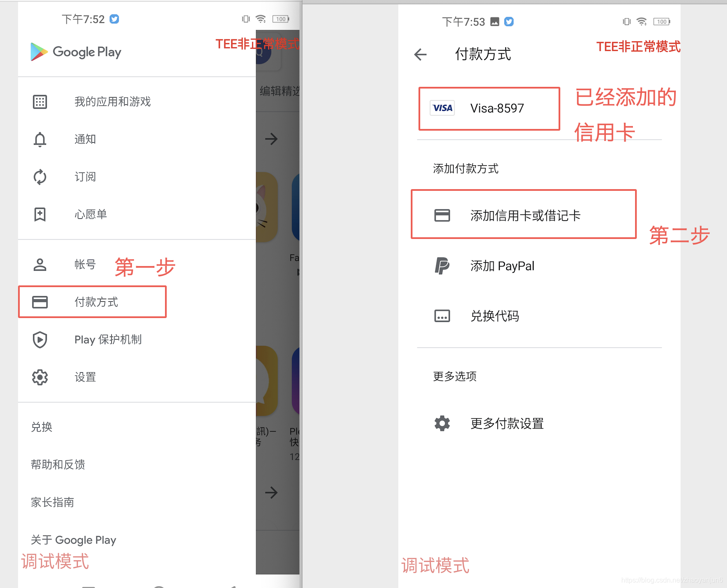This screenshot has width=727, height=588.
Task: Open My apps and games grid icon
Action: point(40,102)
